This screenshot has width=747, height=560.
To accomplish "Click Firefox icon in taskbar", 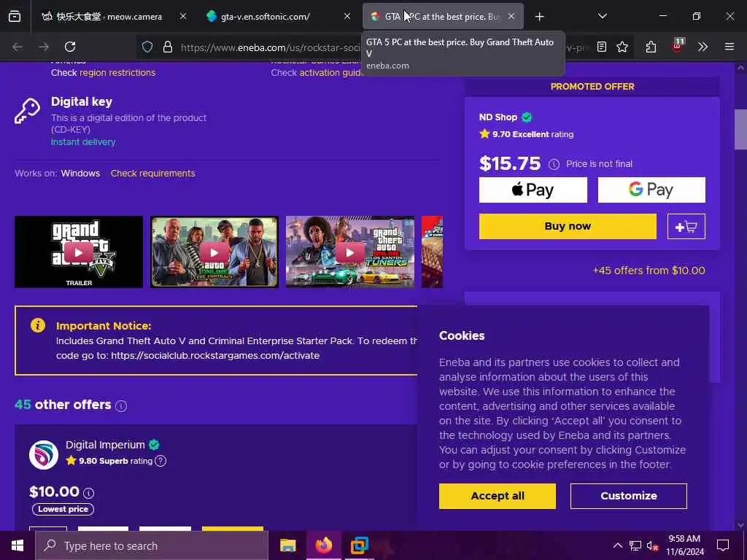I will [x=323, y=545].
